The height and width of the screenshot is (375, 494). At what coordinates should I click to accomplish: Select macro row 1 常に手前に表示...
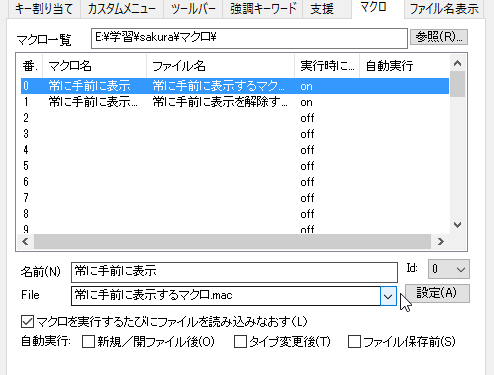pos(235,102)
